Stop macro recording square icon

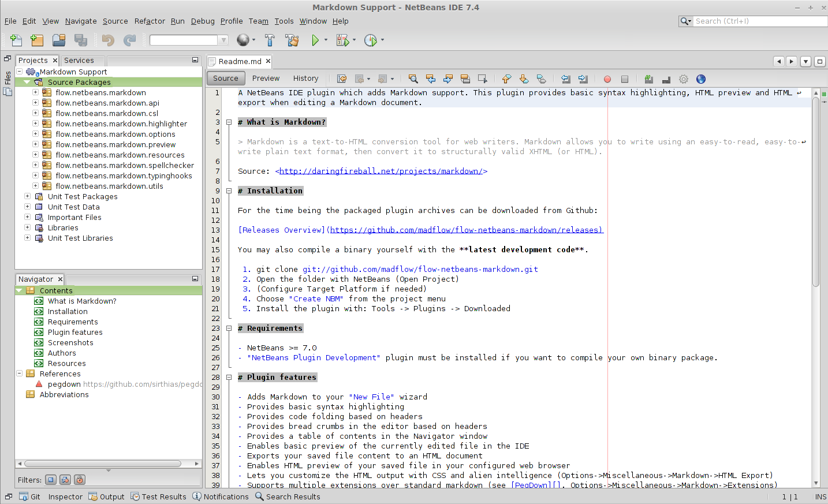click(x=625, y=79)
